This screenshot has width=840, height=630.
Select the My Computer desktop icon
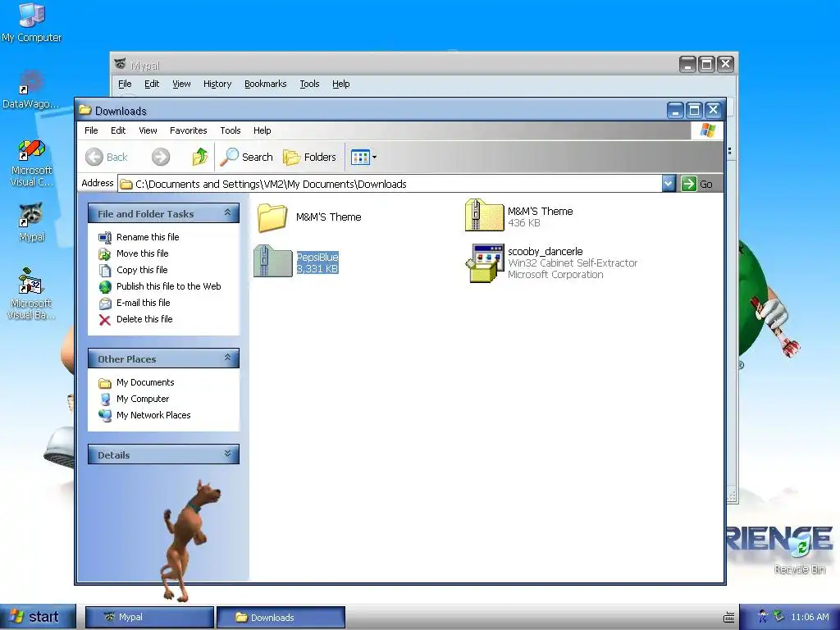click(x=32, y=22)
